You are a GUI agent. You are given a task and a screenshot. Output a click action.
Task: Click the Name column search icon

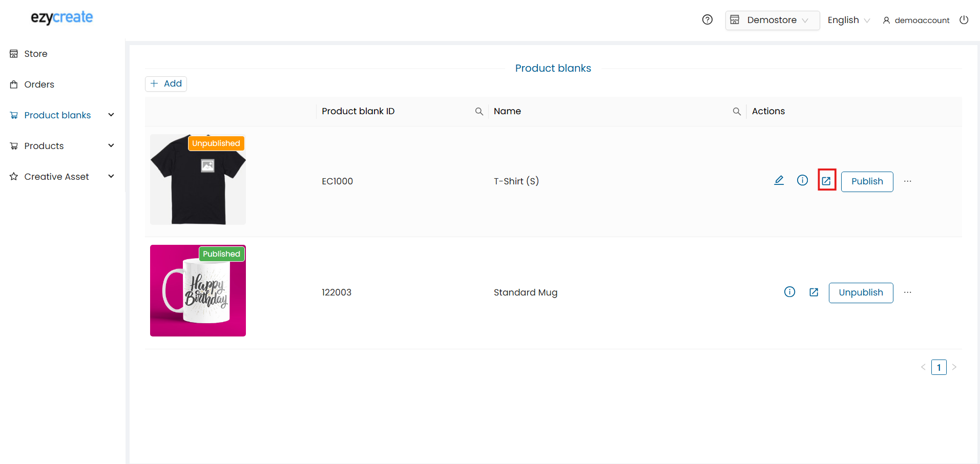point(737,112)
